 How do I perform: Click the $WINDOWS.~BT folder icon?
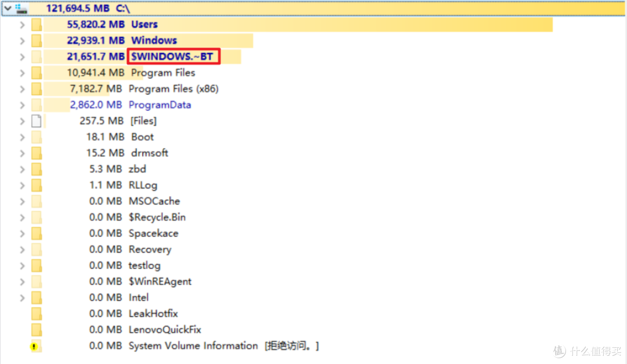(37, 57)
